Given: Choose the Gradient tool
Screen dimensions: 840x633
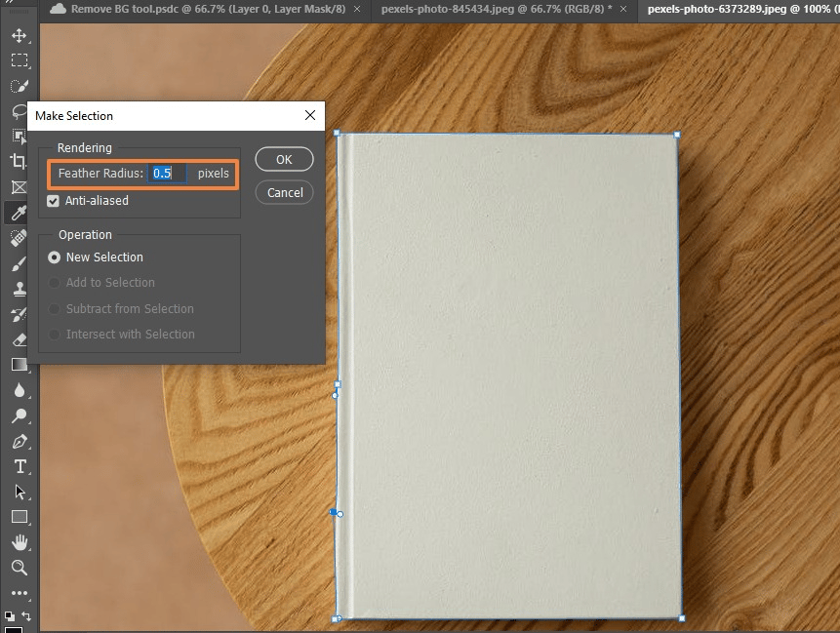Looking at the screenshot, I should 19,365.
